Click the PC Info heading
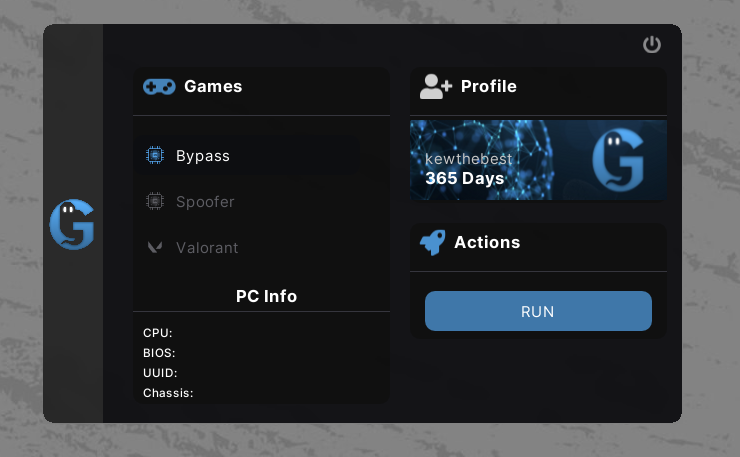 [x=266, y=296]
